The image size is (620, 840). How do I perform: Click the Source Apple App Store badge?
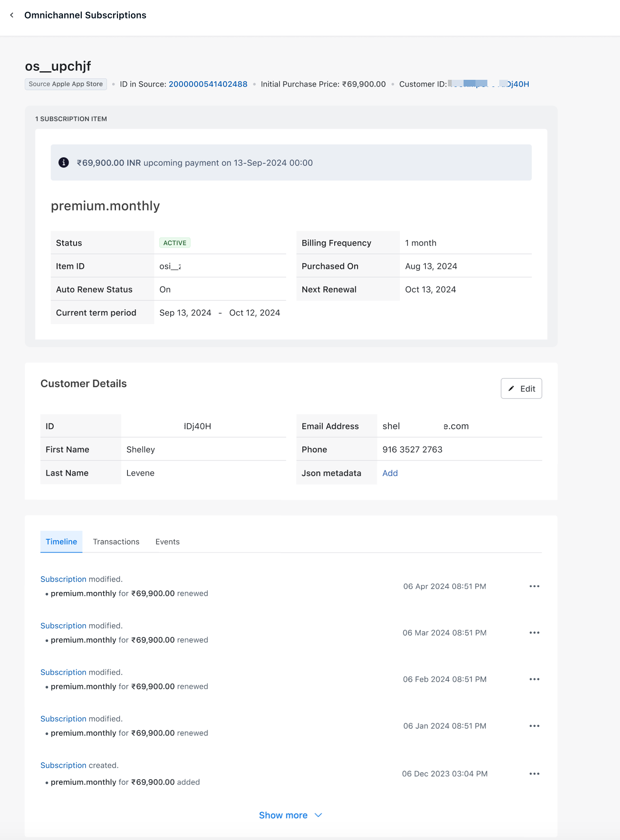(66, 84)
